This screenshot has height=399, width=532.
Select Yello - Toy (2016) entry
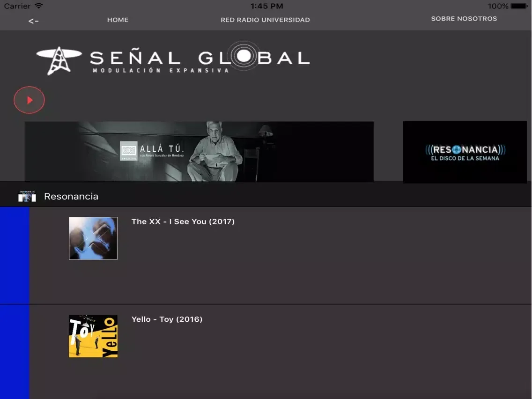167,319
